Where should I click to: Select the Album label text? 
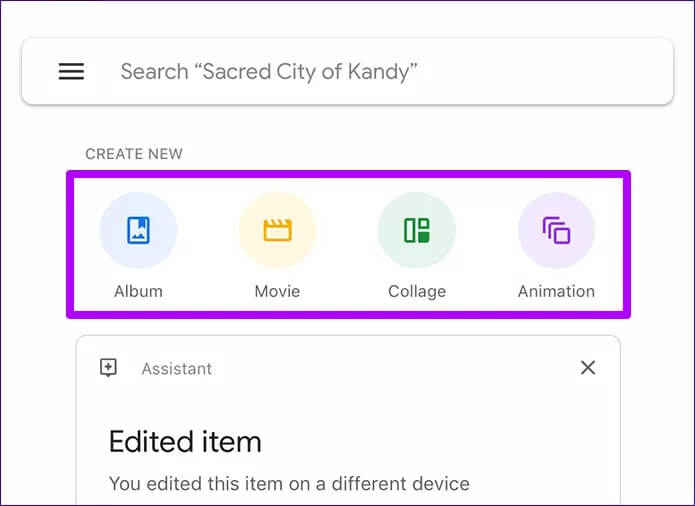(138, 291)
